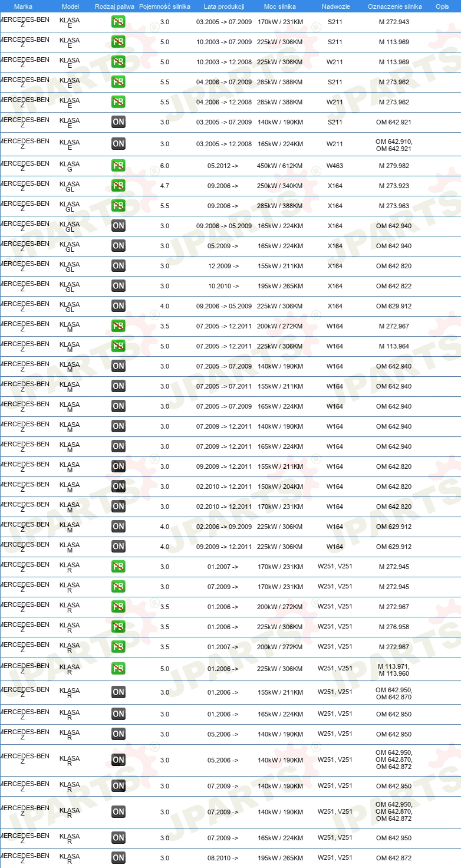The width and height of the screenshot is (461, 868).
Task: Click the PB icon in the 10.2003 -> 07.2009 row
Action: click(118, 42)
